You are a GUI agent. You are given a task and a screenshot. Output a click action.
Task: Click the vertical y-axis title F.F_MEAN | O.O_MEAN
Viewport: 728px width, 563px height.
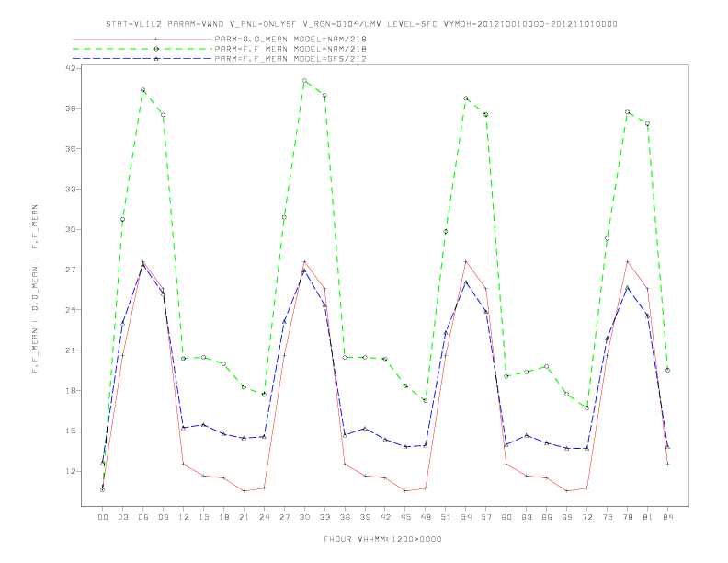pos(35,289)
